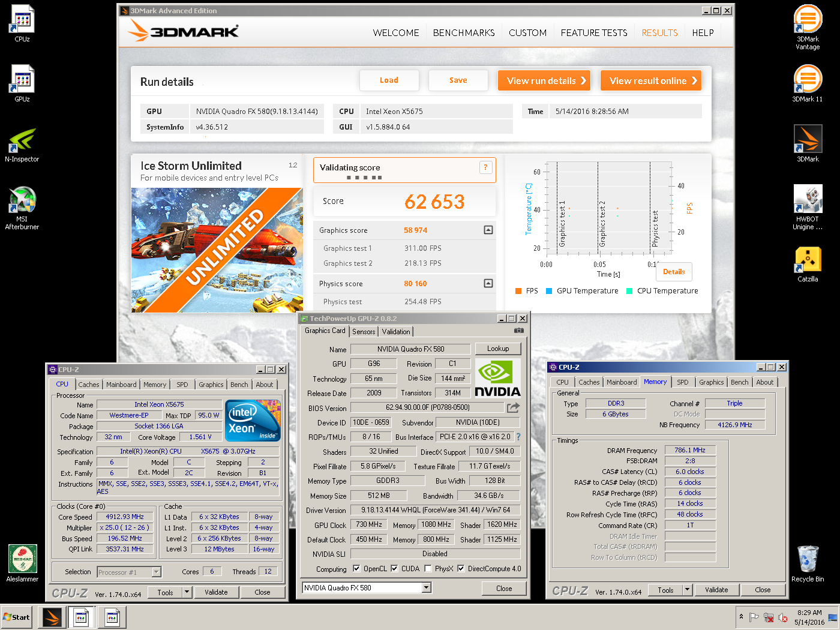Image resolution: width=840 pixels, height=630 pixels.
Task: Switch to the GPU-Z Sensors tab
Action: tap(364, 331)
